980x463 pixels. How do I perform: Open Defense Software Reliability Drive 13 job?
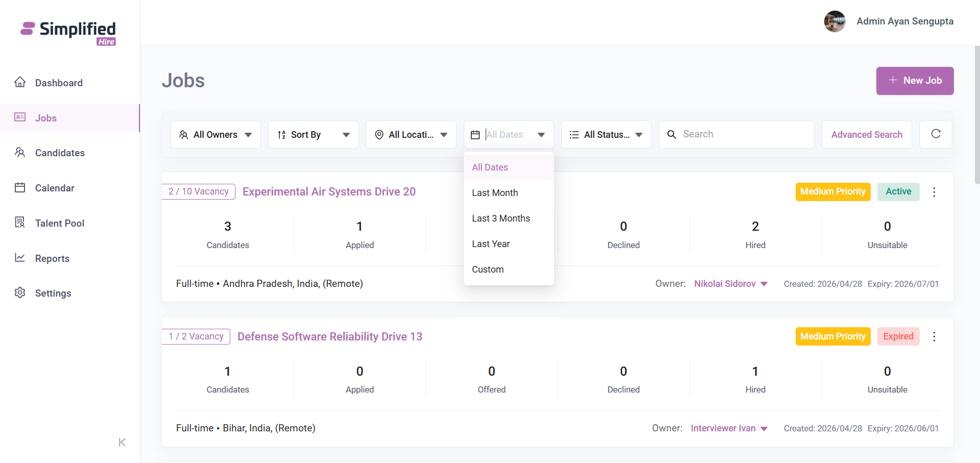coord(330,336)
